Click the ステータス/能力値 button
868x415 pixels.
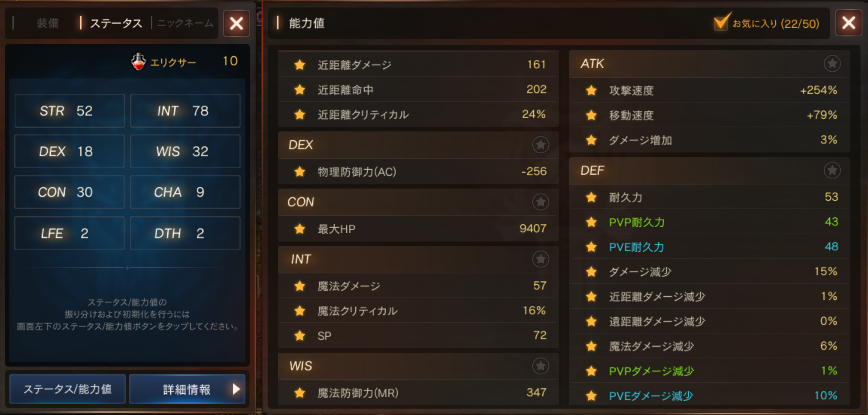68,389
